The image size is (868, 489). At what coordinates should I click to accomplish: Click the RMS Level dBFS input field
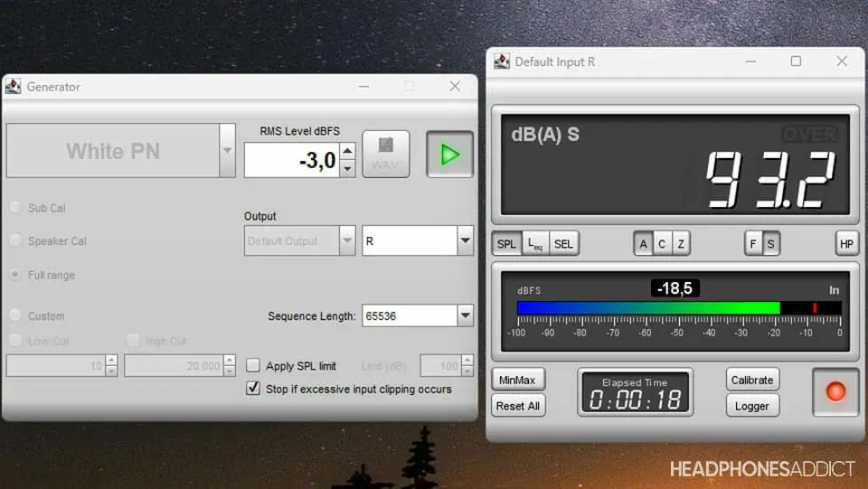[x=291, y=161]
